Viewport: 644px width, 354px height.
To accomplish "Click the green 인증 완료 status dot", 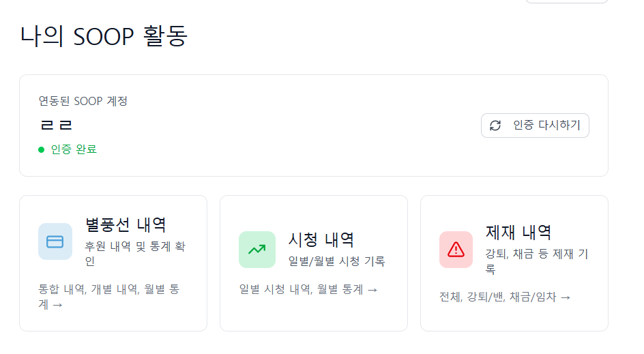I will [42, 149].
